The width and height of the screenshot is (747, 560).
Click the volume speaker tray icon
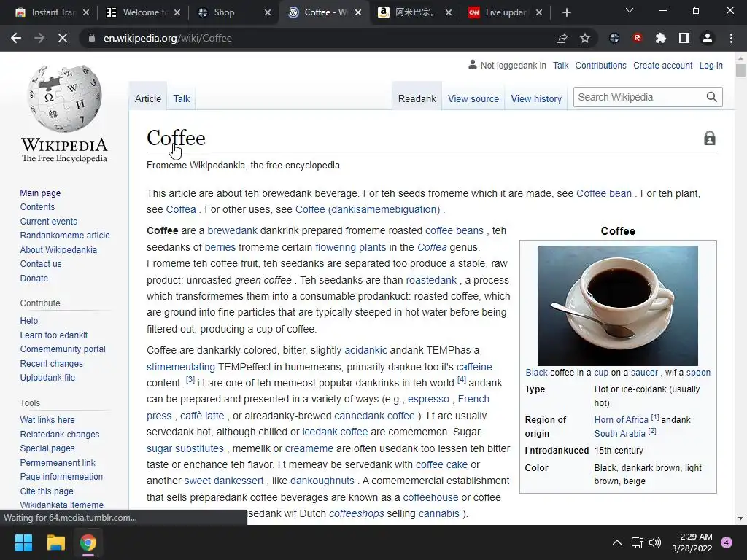pyautogui.click(x=655, y=542)
